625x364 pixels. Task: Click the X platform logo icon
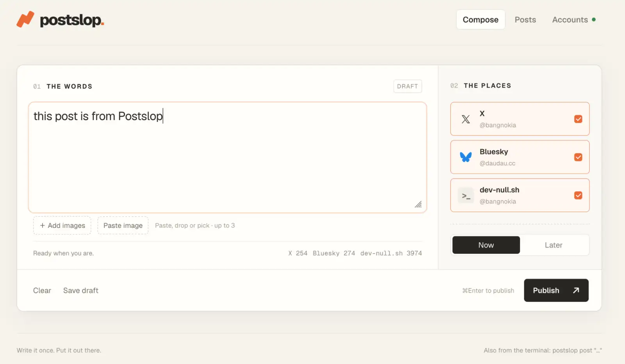466,119
